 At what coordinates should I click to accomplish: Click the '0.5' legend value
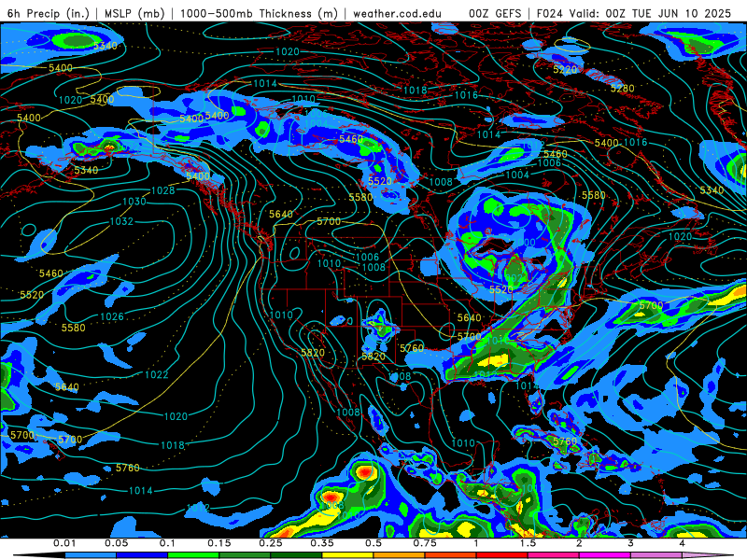point(373,543)
